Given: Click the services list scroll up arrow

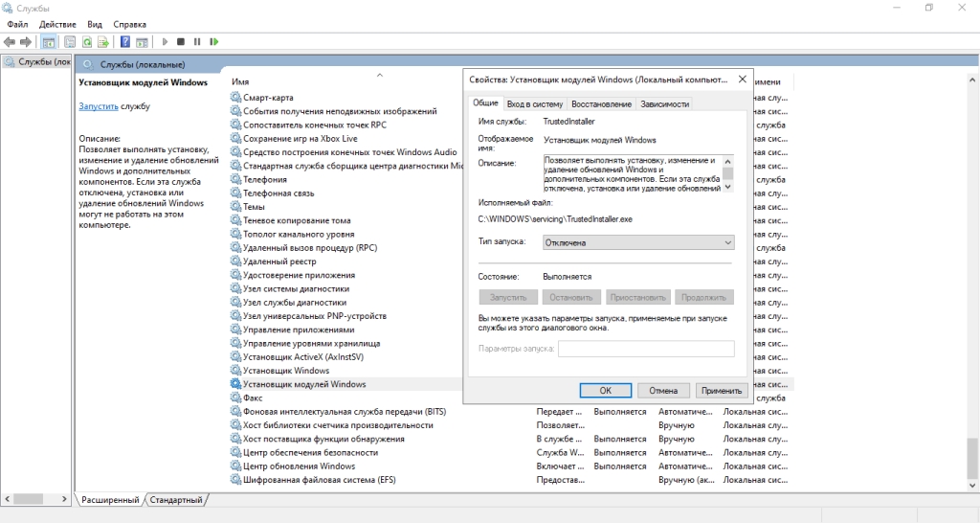Looking at the screenshot, I should click(972, 80).
